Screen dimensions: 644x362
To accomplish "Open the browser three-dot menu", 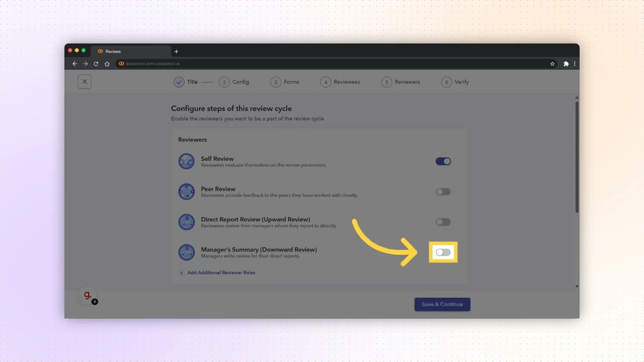I will pyautogui.click(x=575, y=64).
